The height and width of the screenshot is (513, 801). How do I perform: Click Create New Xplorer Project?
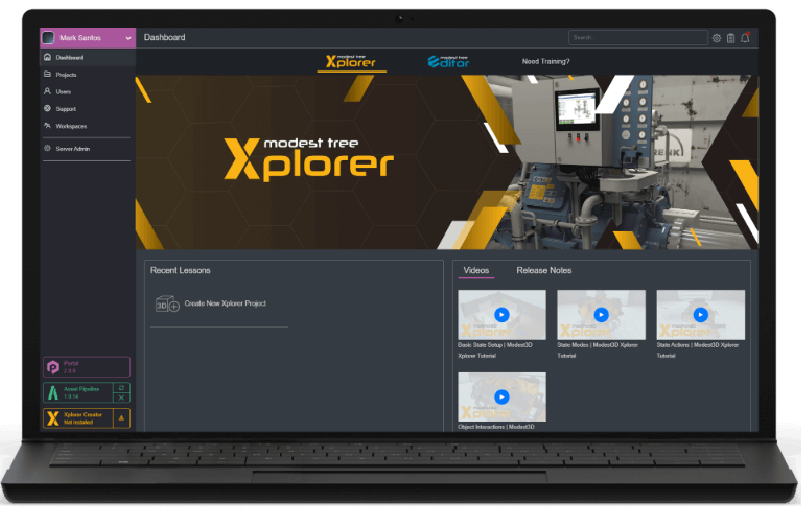[x=210, y=304]
